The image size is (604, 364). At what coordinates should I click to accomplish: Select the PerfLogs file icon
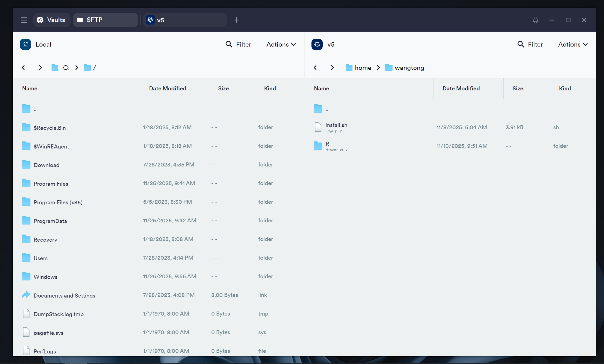[26, 351]
